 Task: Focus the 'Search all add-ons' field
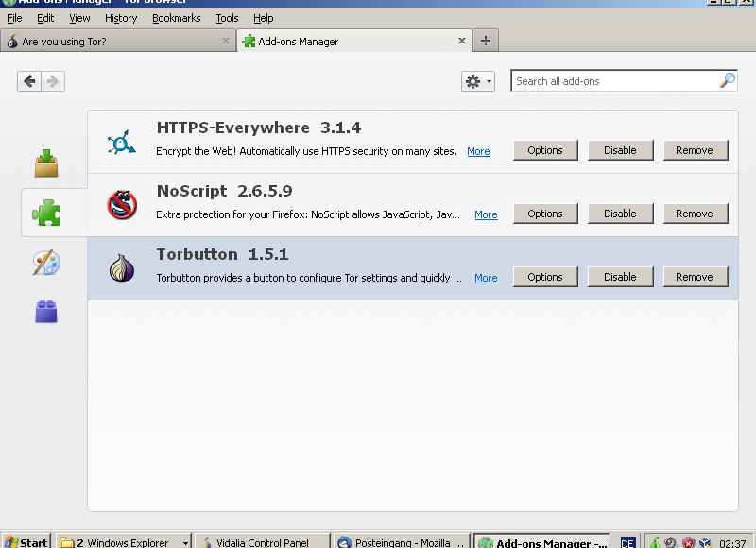(x=624, y=81)
